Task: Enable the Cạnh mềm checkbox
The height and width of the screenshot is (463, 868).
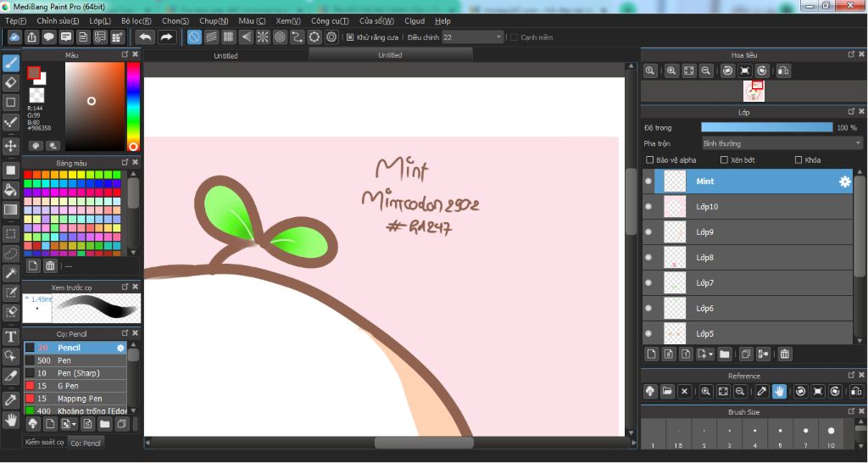Action: point(514,37)
